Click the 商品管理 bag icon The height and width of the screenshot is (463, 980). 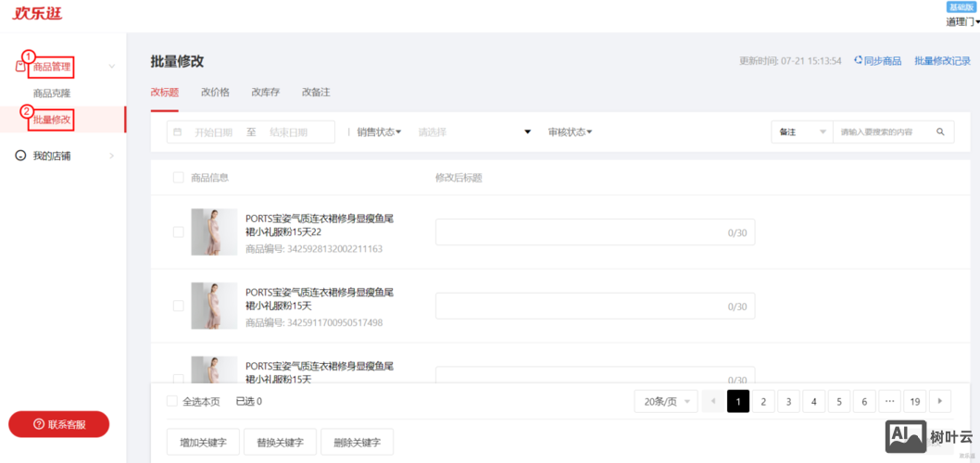point(20,67)
